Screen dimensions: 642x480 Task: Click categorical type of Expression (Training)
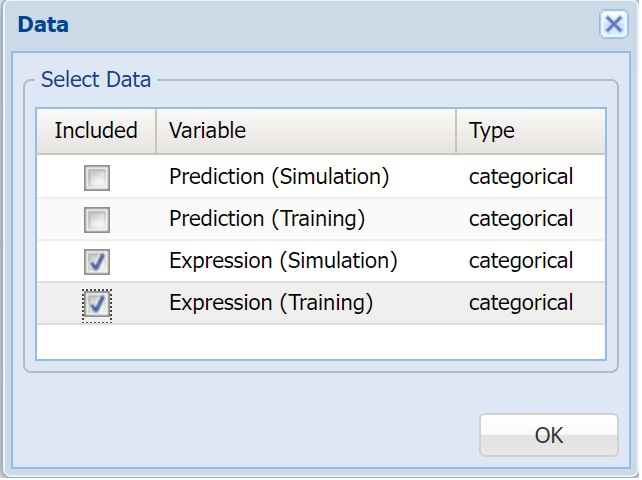521,303
